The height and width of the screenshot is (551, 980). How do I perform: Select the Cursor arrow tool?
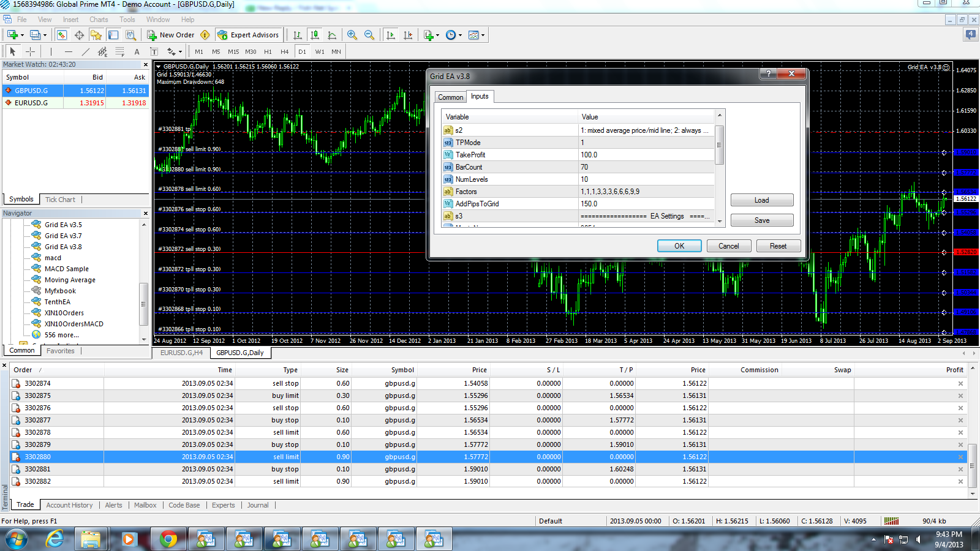click(13, 51)
